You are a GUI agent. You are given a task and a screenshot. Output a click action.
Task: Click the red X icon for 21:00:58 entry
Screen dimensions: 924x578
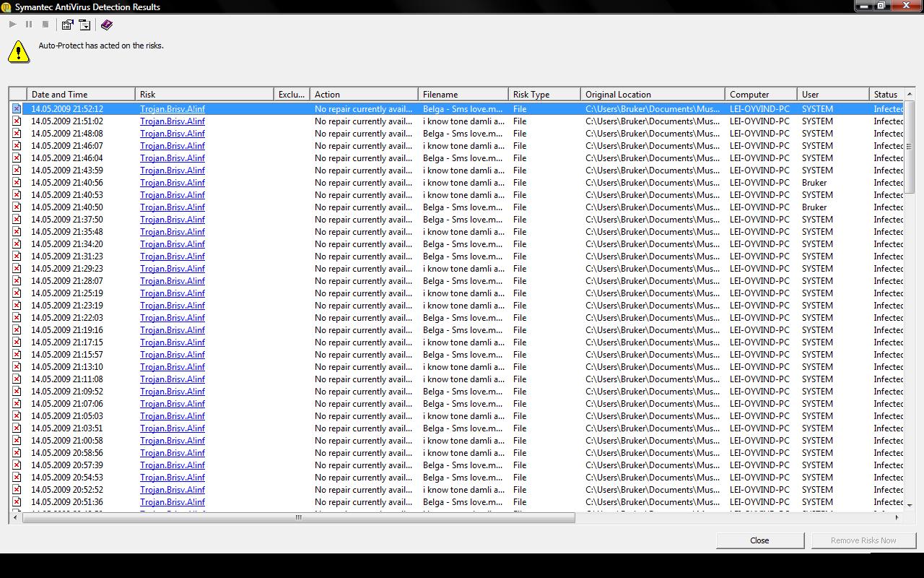click(17, 441)
